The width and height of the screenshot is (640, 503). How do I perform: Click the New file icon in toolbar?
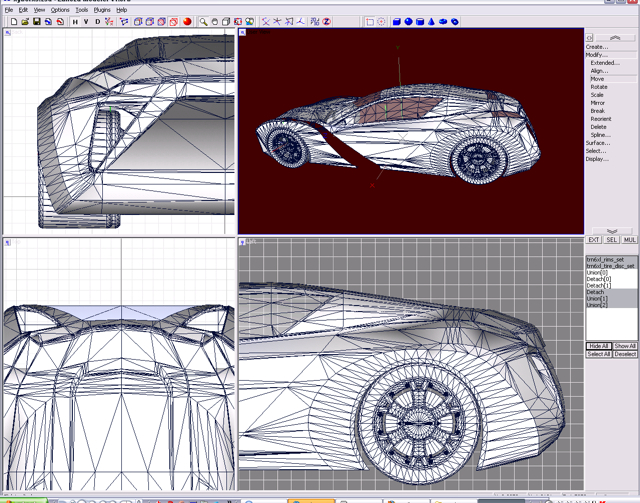click(x=13, y=21)
